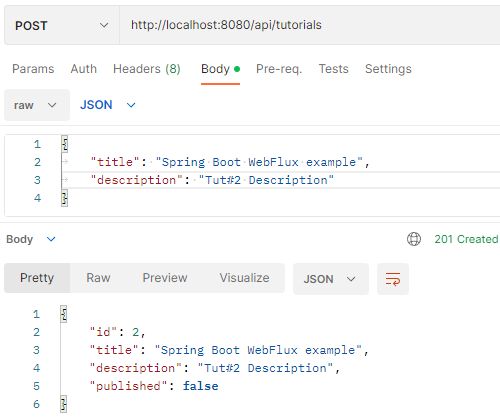
Task: Open the response JSON format dropdown
Action: coord(331,279)
